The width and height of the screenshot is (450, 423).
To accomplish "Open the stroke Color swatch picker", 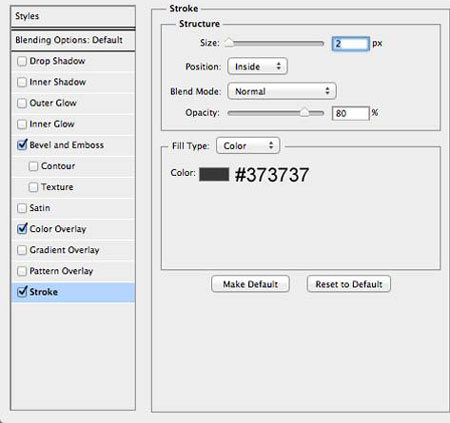I will 214,174.
